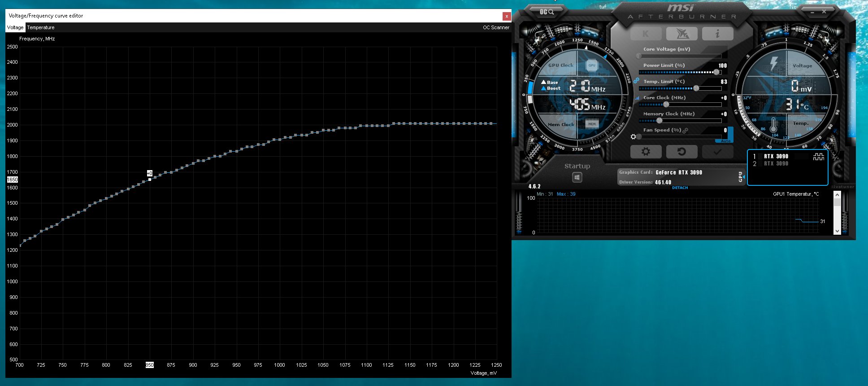Adjust the Power Limit slider handle
Viewport: 868px width, 386px height.
716,72
